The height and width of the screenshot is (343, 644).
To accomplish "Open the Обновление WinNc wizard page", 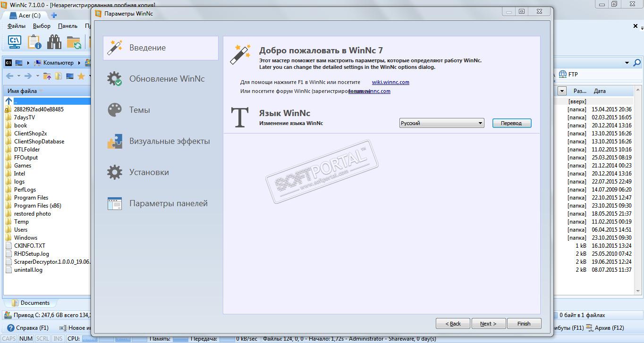I will click(x=161, y=79).
